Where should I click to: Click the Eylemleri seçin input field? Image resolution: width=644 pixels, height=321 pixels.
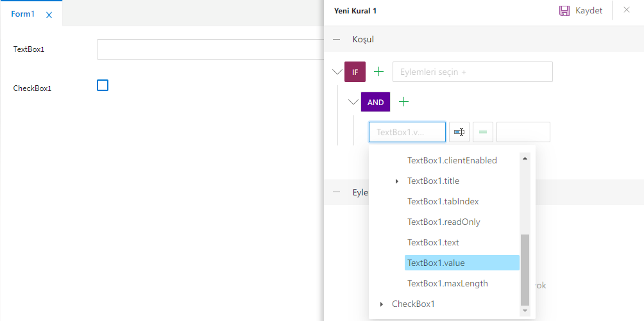472,72
